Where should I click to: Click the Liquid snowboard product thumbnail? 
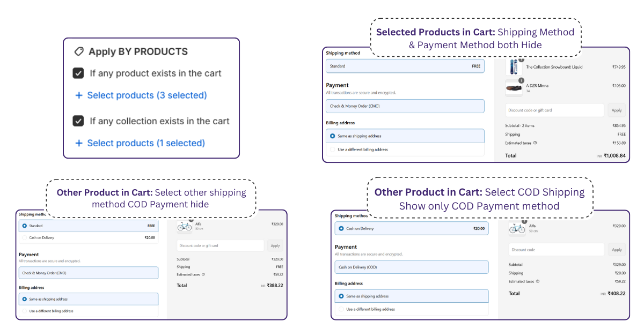(514, 67)
